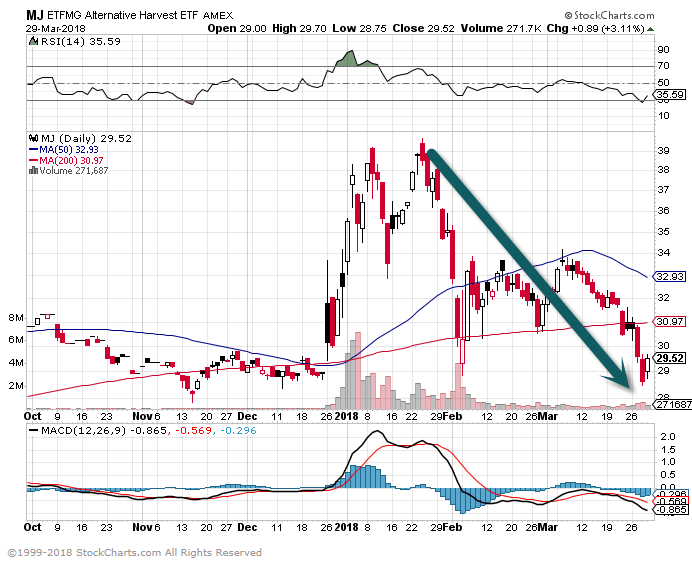
Task: Click 2018 on the MACD panel date axis
Action: [346, 527]
